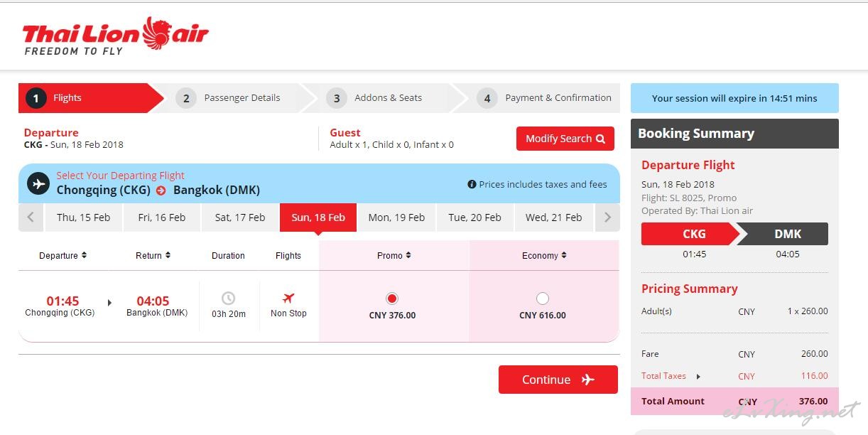Viewport: 868px width, 435px height.
Task: Click the Thai Lion Air logo
Action: 115,36
